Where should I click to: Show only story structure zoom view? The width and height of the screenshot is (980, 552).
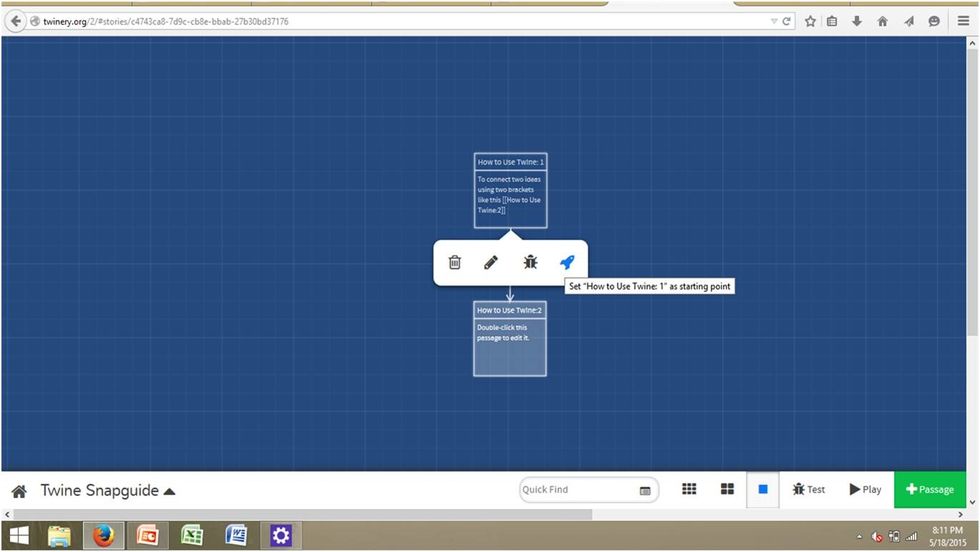(x=689, y=489)
